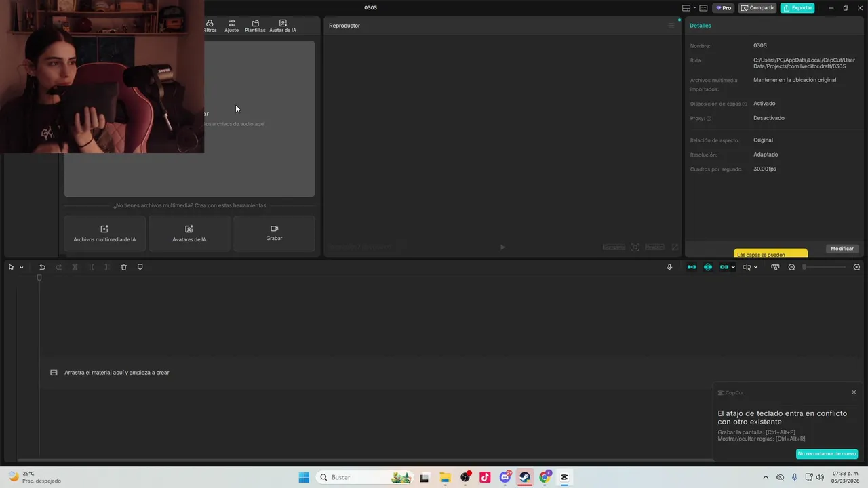Open the preview axis dropdown arrow
This screenshot has width=868, height=488.
click(755, 267)
